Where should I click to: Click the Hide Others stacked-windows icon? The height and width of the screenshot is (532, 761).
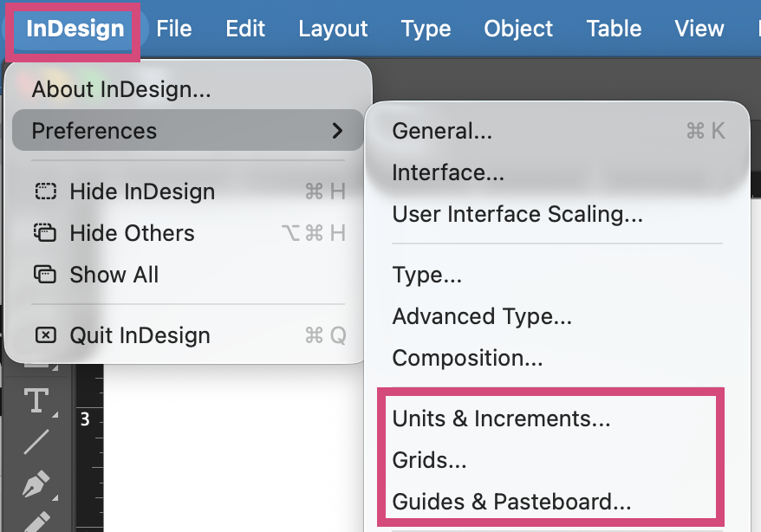pos(45,232)
